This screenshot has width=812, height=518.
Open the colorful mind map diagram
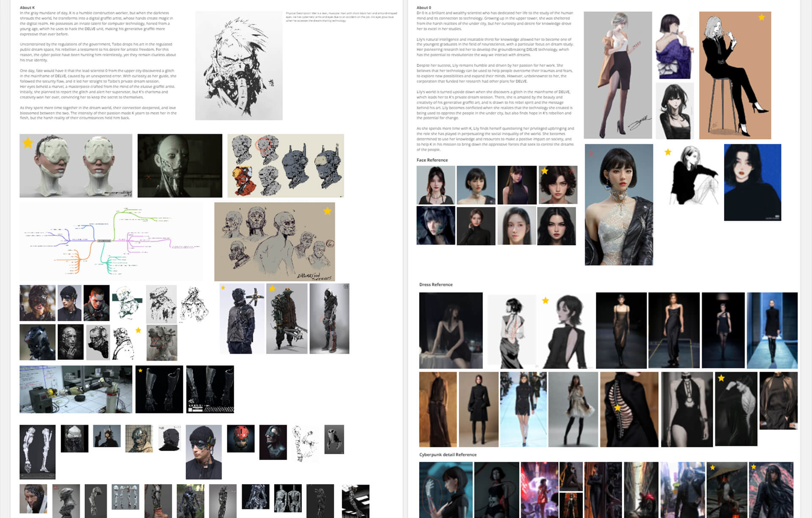111,241
